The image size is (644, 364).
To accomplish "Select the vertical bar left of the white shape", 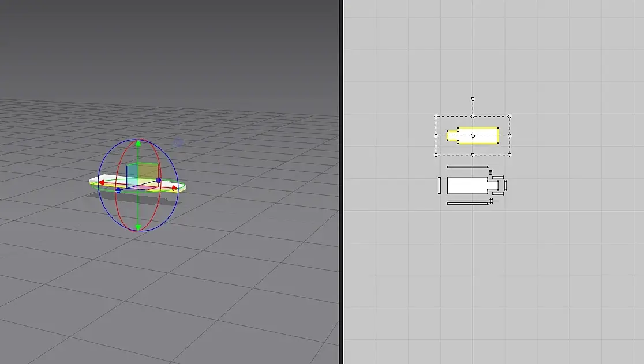I will click(440, 185).
